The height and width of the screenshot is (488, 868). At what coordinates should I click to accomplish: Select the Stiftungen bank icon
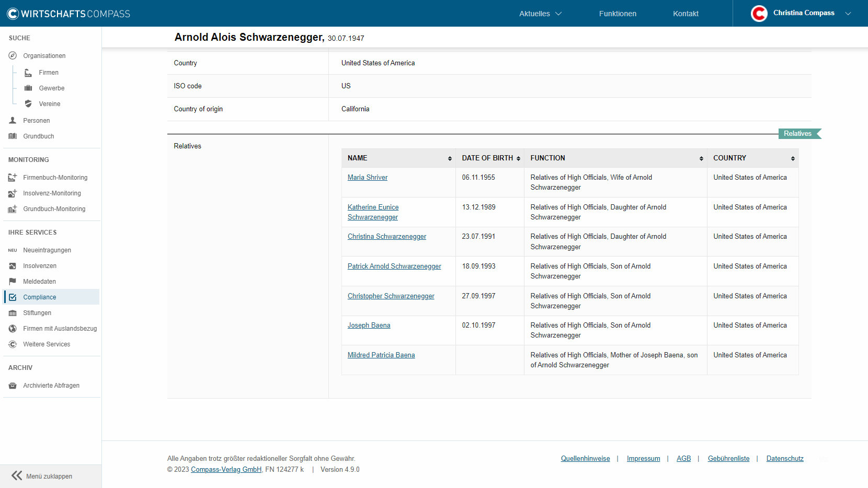(x=12, y=312)
